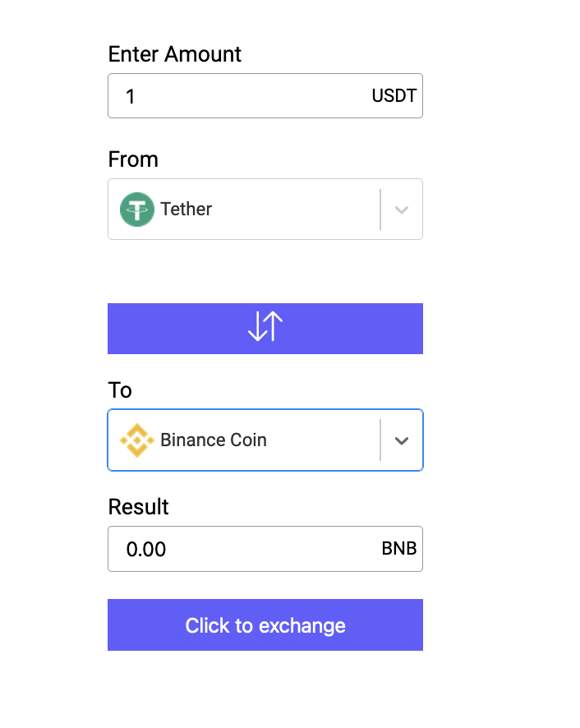The width and height of the screenshot is (580, 728).
Task: Focus the Enter Amount input field
Action: 265,95
